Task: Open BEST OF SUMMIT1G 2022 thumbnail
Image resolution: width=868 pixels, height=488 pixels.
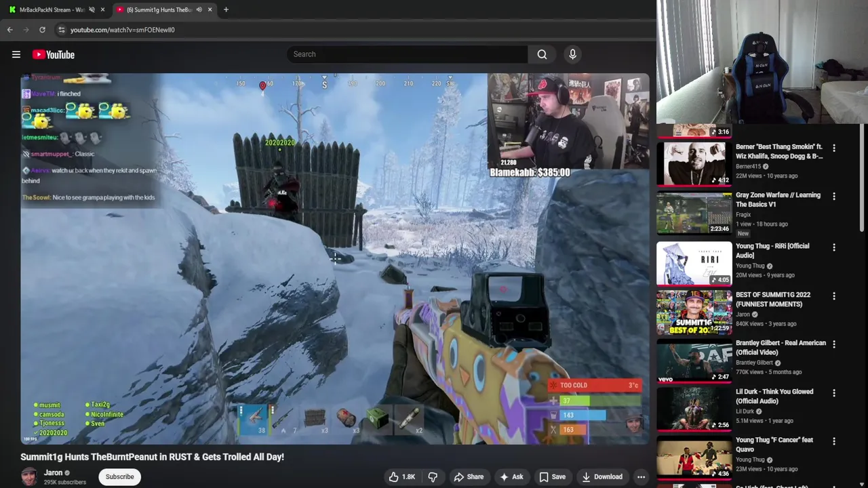Action: (694, 312)
